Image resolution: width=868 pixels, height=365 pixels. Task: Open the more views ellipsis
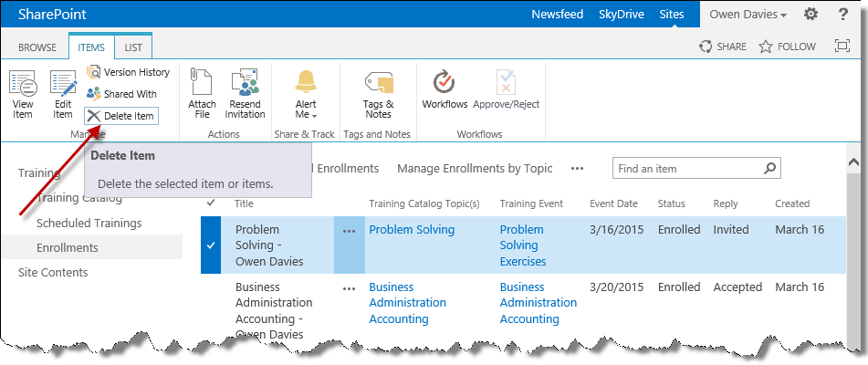578,169
